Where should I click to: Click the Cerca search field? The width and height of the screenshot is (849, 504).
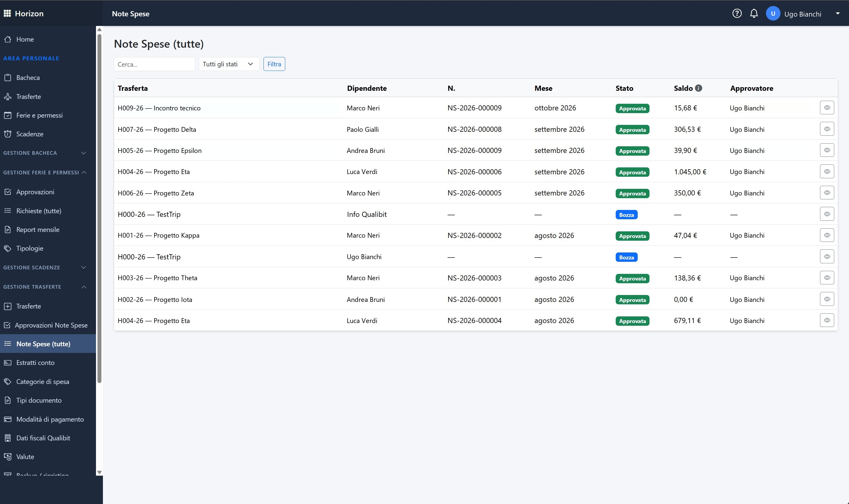[x=154, y=64]
